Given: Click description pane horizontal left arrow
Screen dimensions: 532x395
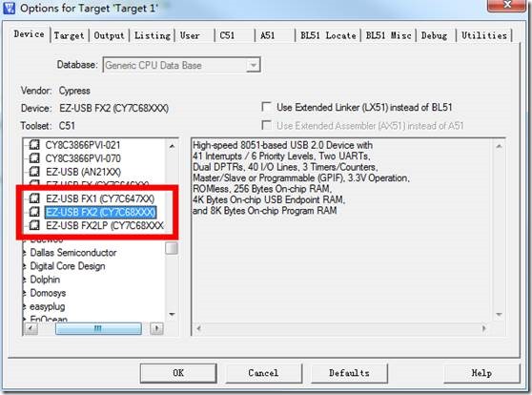Looking at the screenshot, I should coord(199,328).
